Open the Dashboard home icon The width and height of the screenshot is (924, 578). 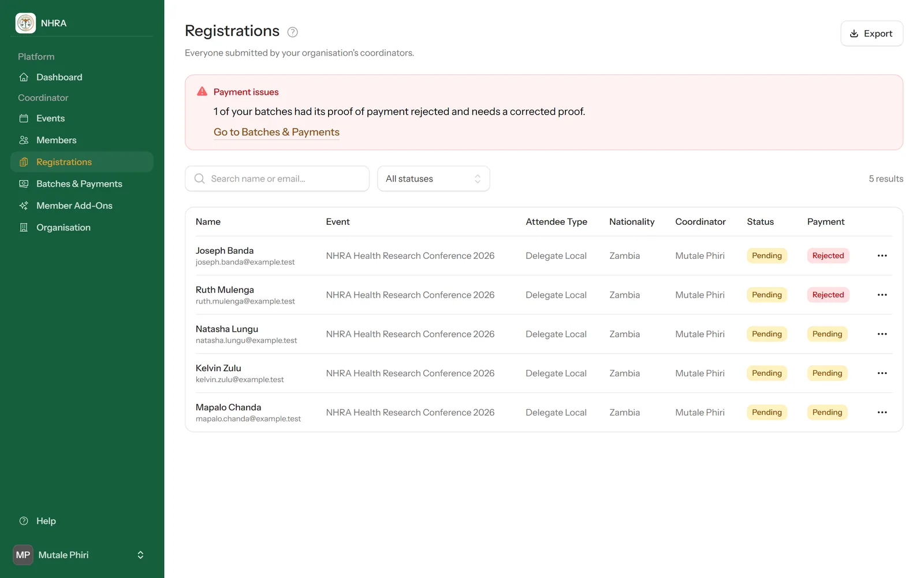pyautogui.click(x=24, y=77)
